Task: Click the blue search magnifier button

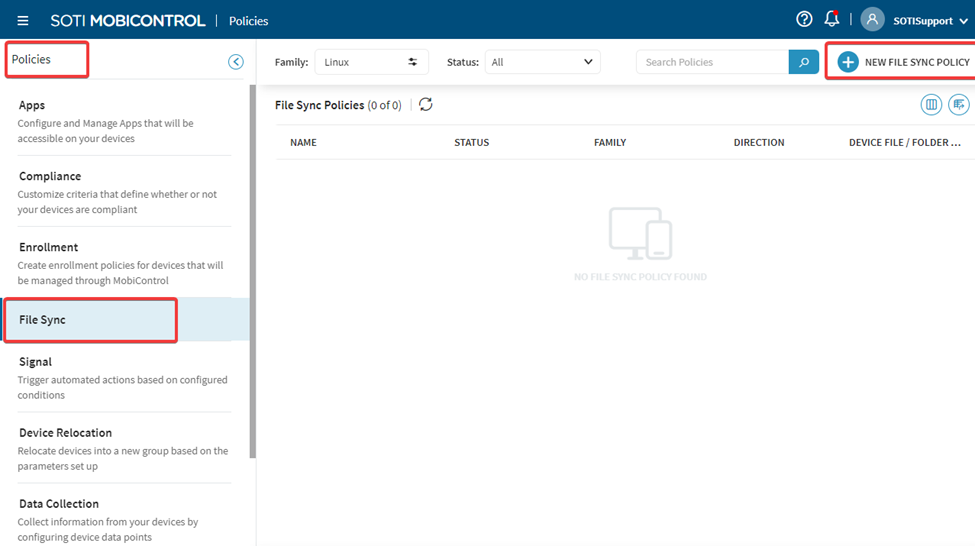Action: [803, 62]
